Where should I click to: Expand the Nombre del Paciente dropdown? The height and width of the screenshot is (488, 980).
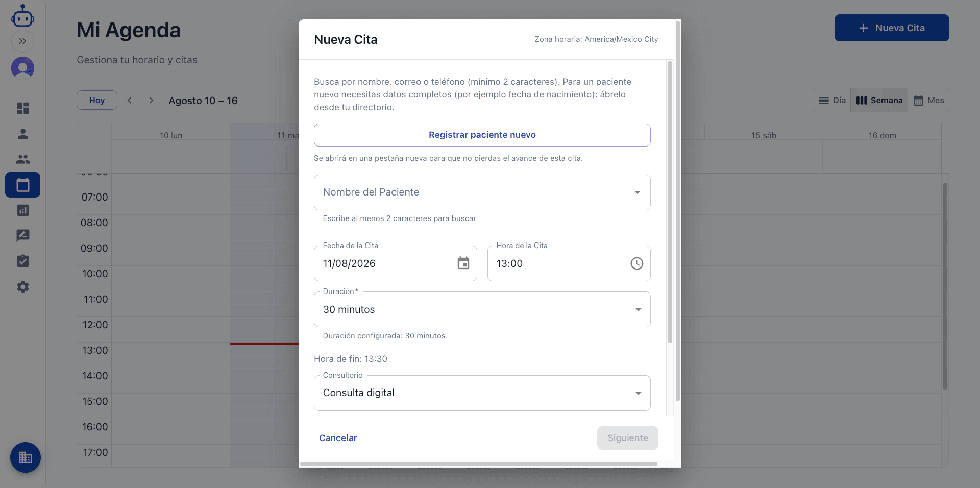637,192
